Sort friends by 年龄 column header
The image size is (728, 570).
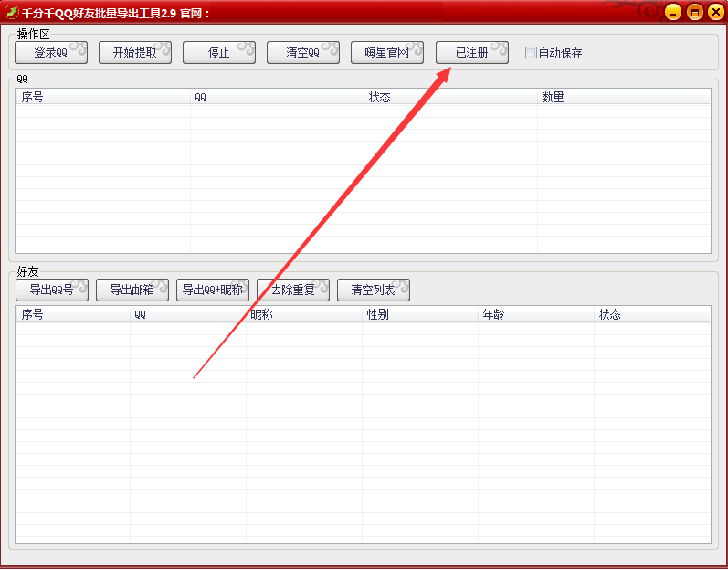[536, 315]
